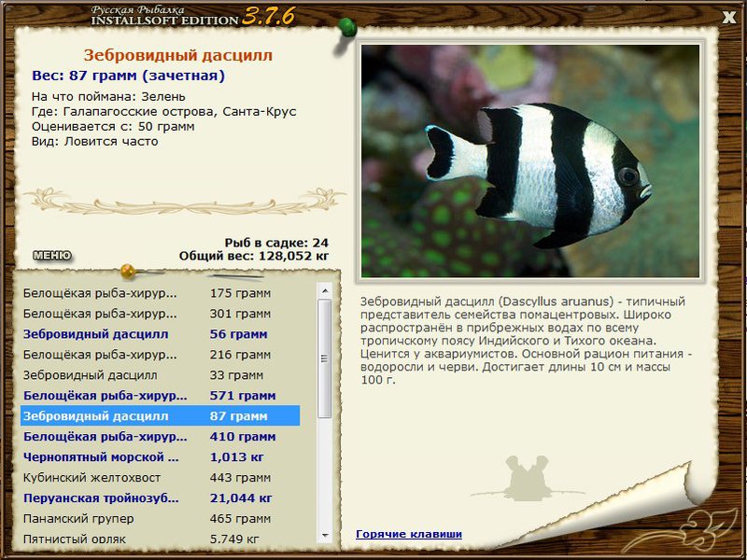
Task: Close the fish keepnet window with the X
Action: tap(729, 18)
